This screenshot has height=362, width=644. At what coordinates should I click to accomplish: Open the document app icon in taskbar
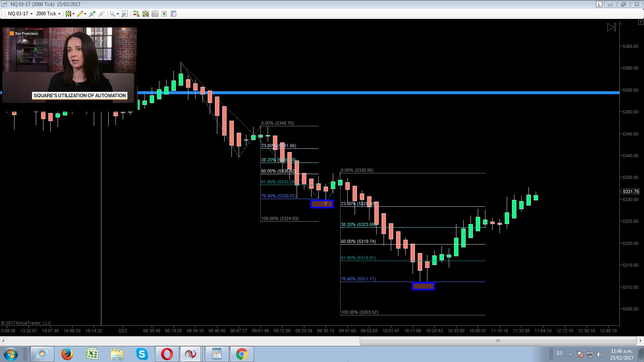click(x=217, y=354)
